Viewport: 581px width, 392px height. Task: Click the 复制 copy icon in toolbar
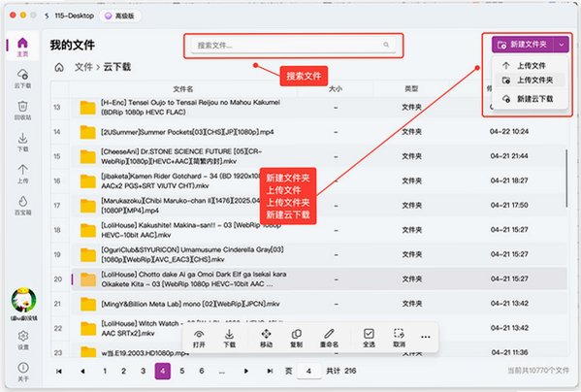tap(296, 334)
